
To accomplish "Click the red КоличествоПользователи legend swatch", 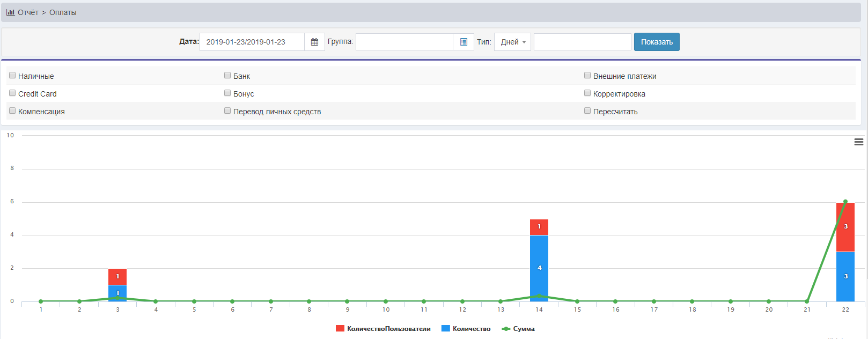I will point(340,329).
